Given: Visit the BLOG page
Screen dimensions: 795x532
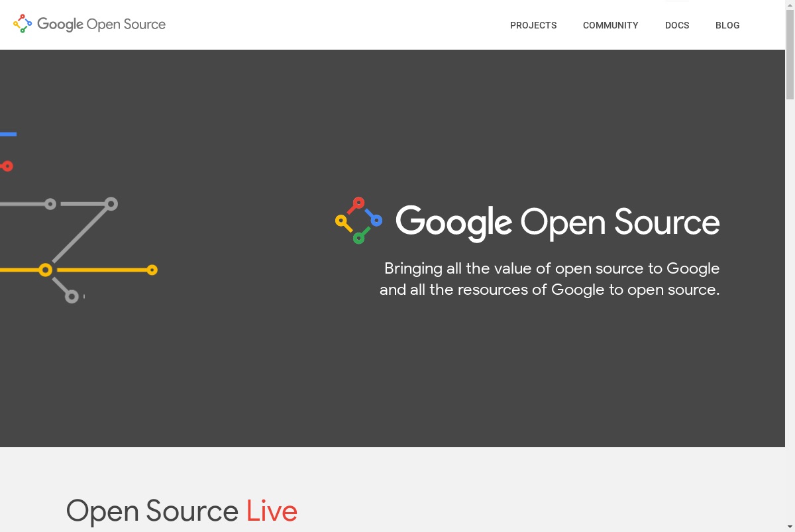Looking at the screenshot, I should point(727,25).
